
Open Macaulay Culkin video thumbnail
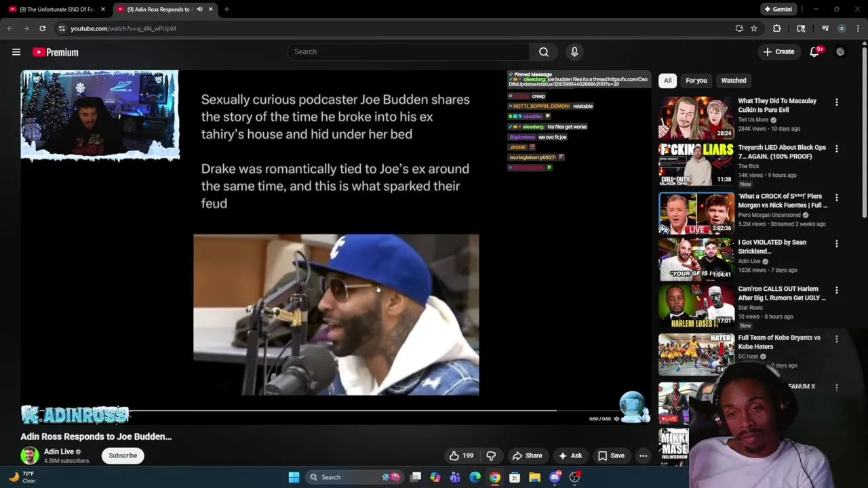pos(696,117)
